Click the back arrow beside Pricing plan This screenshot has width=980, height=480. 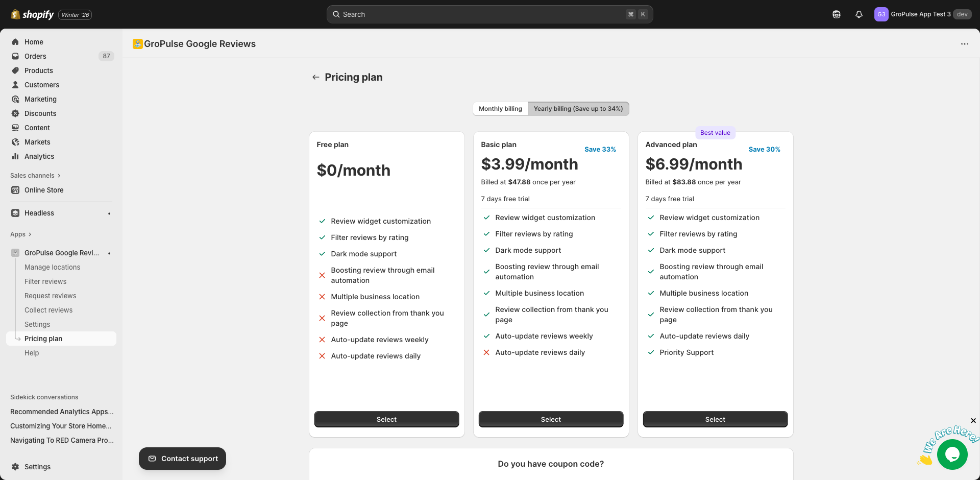point(315,77)
